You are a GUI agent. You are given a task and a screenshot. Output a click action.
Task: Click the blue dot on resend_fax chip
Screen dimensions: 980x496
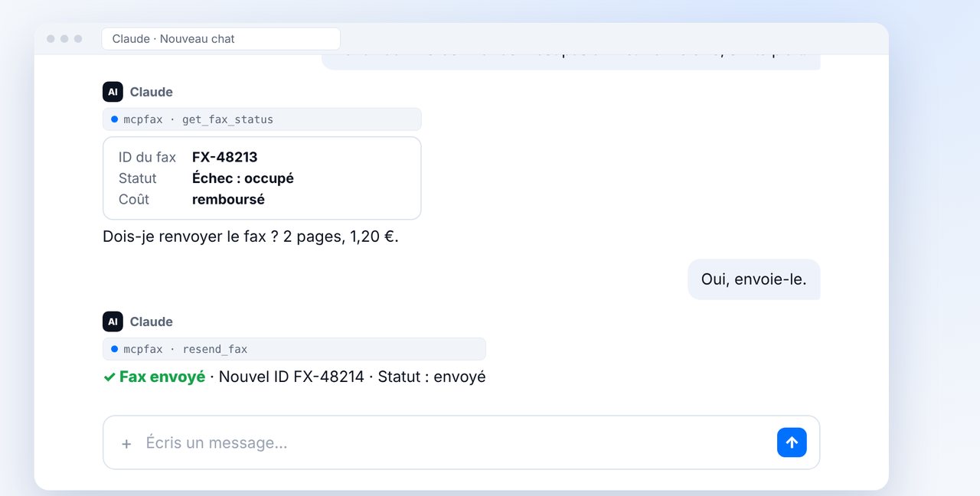[x=114, y=349]
